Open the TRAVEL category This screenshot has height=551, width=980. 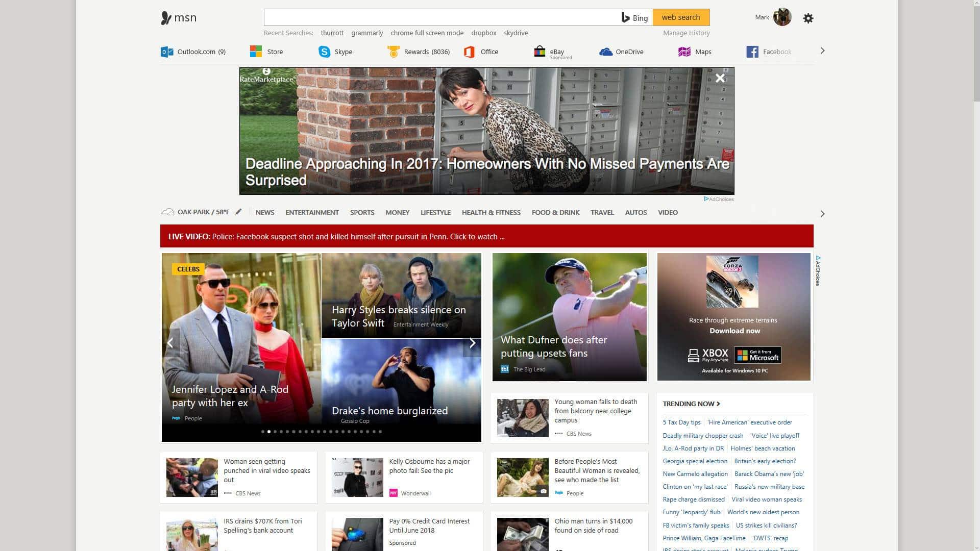click(602, 212)
